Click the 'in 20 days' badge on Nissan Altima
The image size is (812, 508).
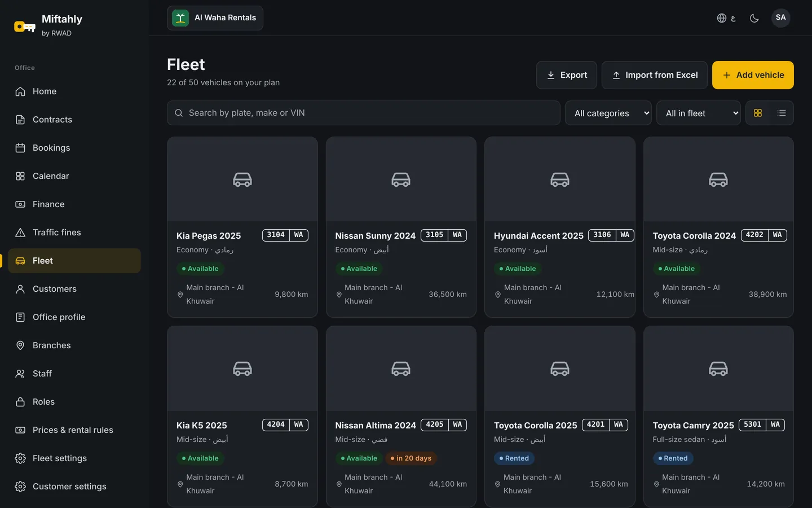(x=411, y=458)
